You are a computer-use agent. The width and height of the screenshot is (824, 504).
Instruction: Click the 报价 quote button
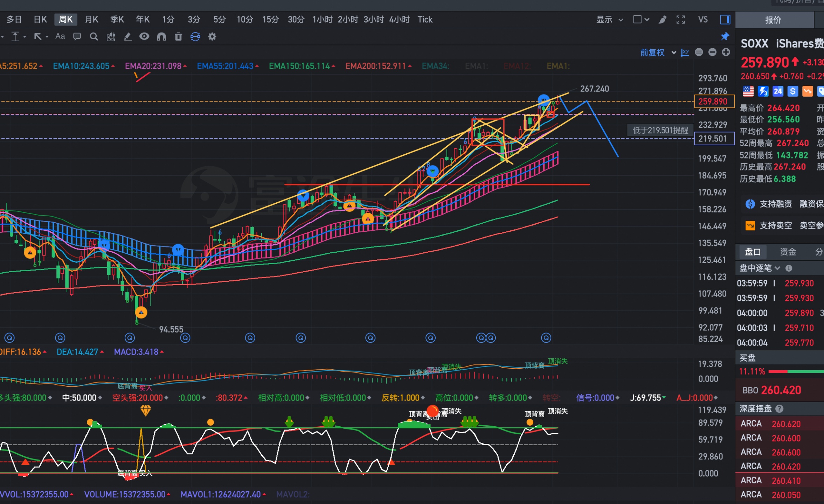click(773, 20)
